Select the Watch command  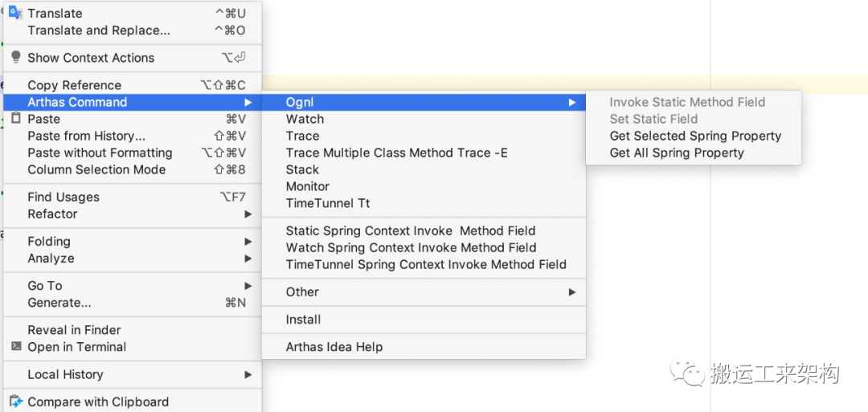[305, 119]
